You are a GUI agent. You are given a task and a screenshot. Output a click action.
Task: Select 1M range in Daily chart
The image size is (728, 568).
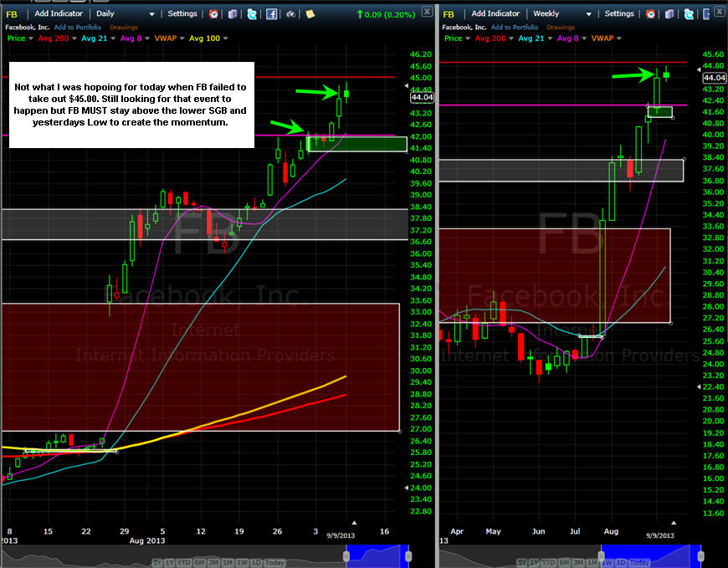[x=228, y=562]
